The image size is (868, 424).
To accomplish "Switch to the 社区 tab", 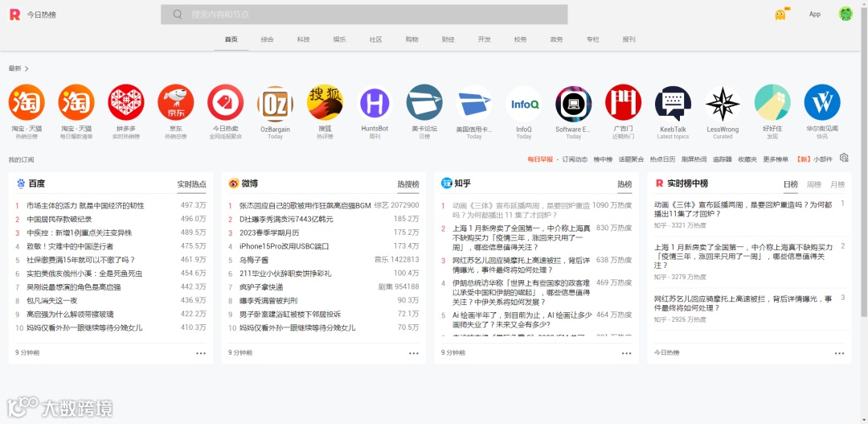I will [x=376, y=39].
